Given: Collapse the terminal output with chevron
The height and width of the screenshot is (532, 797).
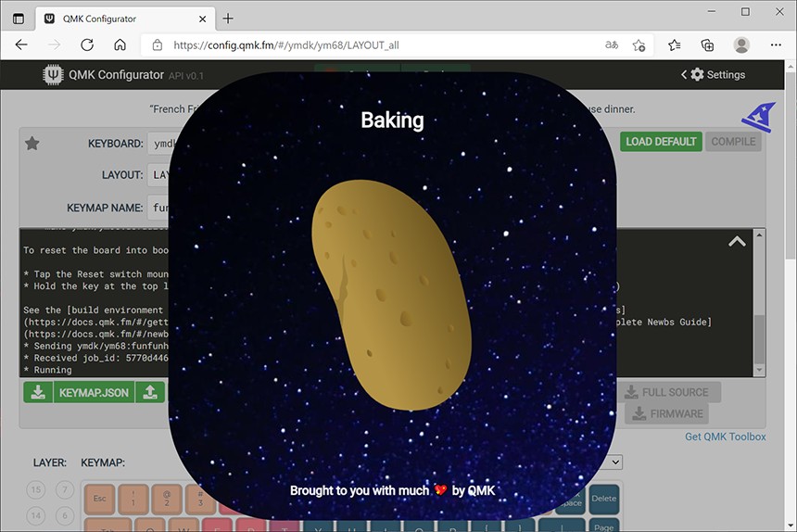Looking at the screenshot, I should pos(737,242).
